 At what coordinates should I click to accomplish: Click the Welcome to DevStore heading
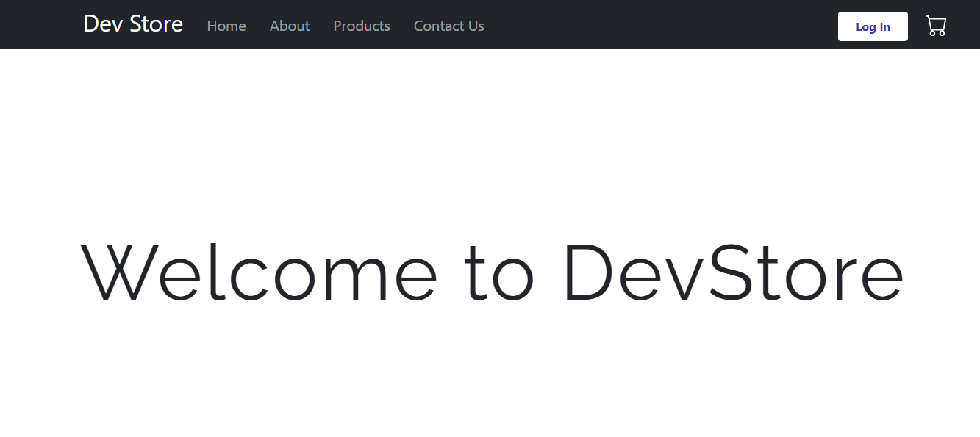pos(491,271)
